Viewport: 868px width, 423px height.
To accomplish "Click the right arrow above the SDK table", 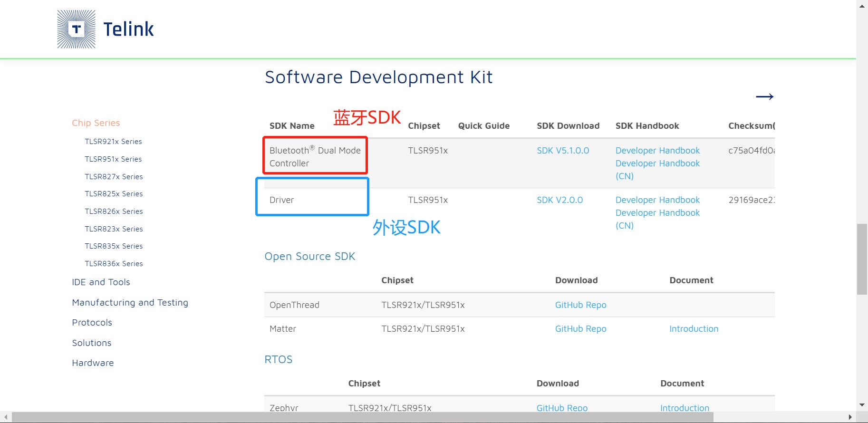I will click(x=764, y=97).
